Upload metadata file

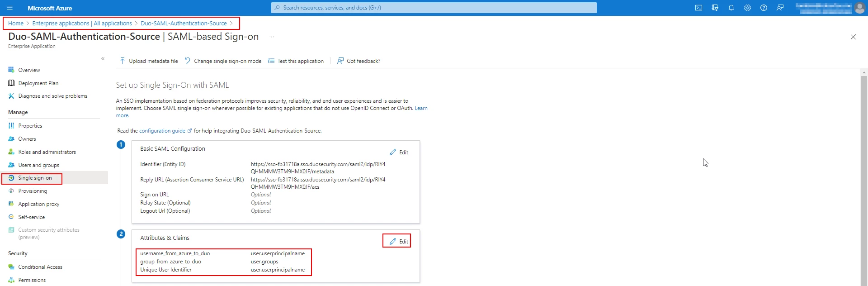pos(149,61)
